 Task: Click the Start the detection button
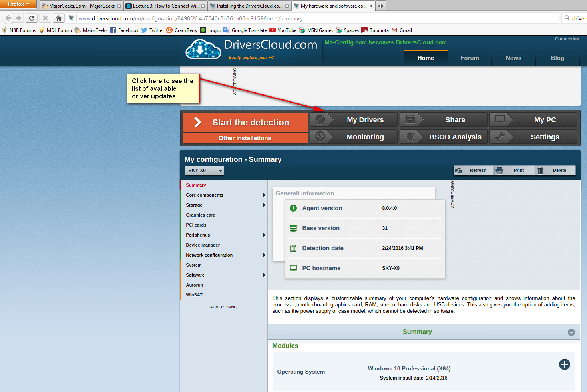point(245,122)
